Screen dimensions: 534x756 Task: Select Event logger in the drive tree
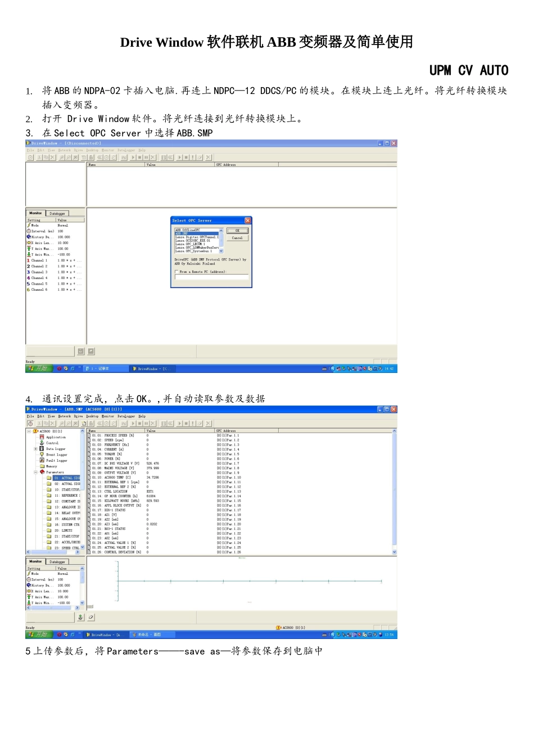pos(56,455)
